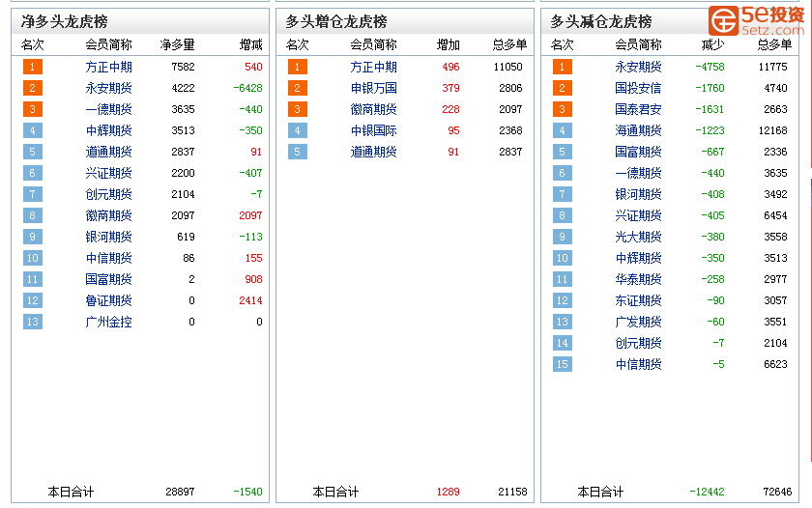Open 广发期货 member link
The image size is (812, 508).
coord(638,322)
